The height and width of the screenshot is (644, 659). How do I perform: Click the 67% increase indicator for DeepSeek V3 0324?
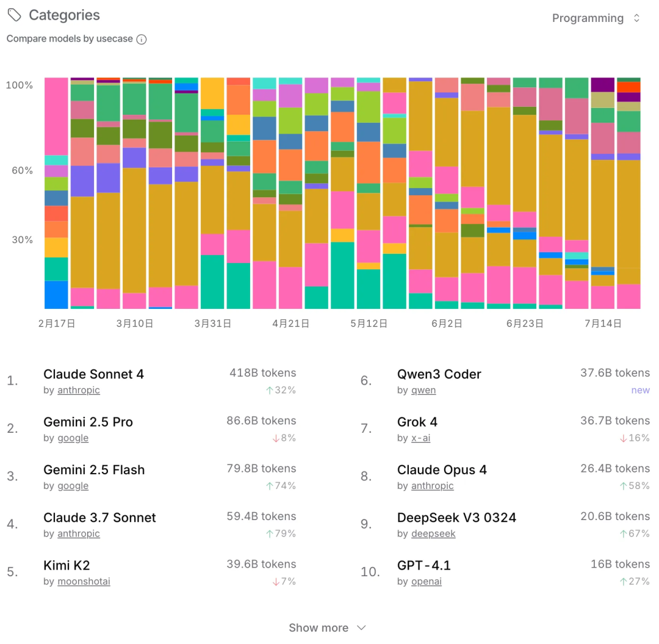635,534
